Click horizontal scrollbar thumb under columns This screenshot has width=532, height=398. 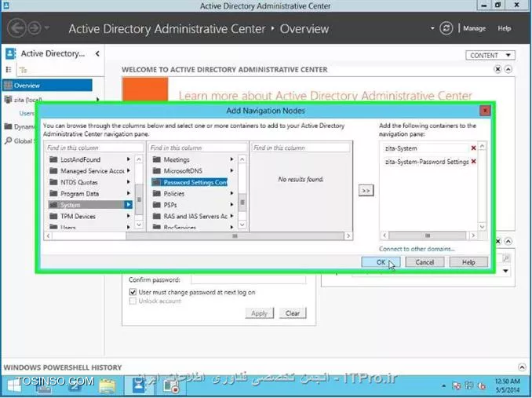tap(235, 236)
